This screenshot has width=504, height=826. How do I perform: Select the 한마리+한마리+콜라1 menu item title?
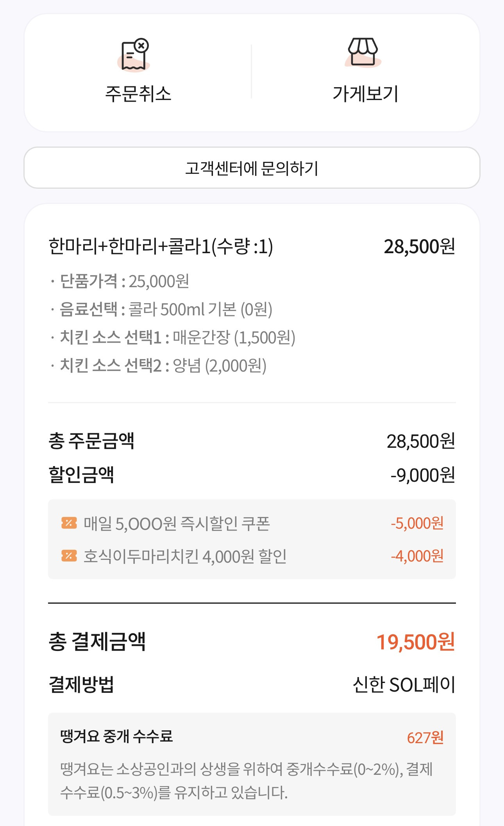[161, 247]
